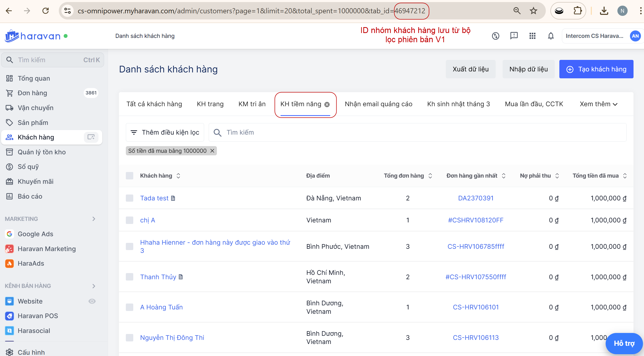This screenshot has height=356, width=644.
Task: Check the select-all customers checkbox
Action: (x=130, y=176)
